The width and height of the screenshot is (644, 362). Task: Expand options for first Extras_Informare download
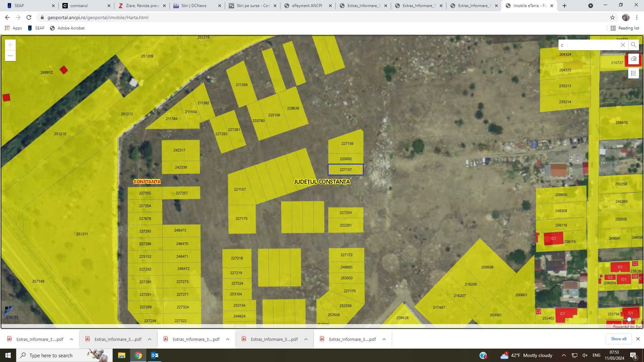coord(71,339)
